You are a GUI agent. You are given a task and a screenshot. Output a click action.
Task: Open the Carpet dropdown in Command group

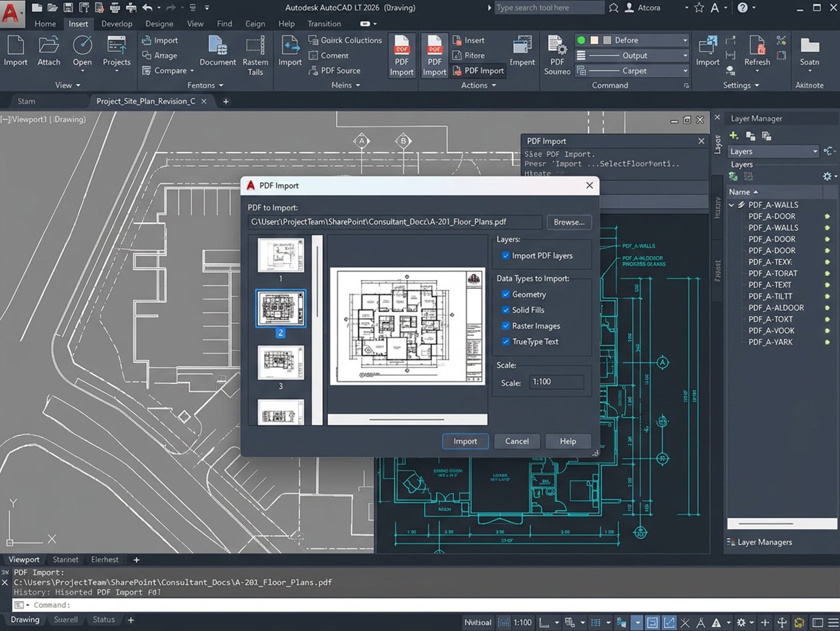[x=632, y=71]
